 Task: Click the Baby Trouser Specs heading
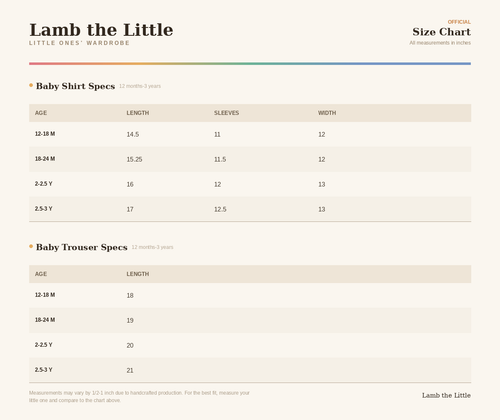[82, 247]
